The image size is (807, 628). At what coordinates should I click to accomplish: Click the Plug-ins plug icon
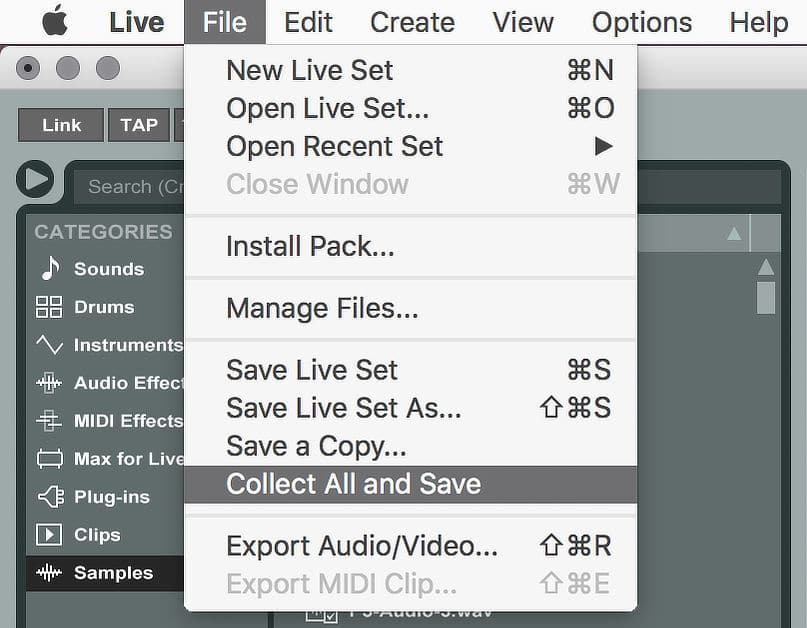coord(51,497)
